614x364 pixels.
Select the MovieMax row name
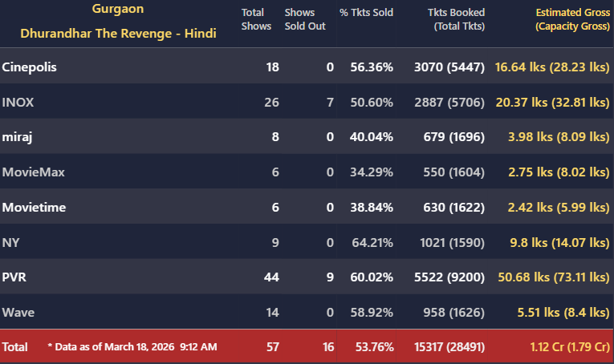point(33,172)
